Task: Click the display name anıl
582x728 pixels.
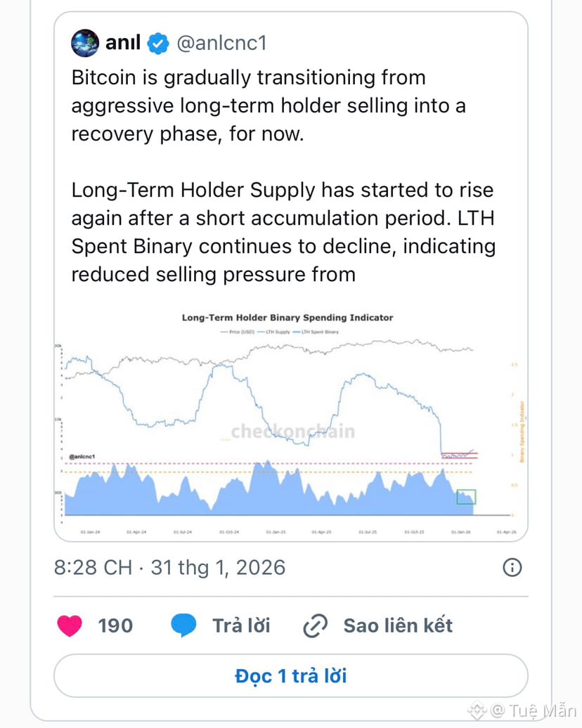Action: [x=122, y=44]
